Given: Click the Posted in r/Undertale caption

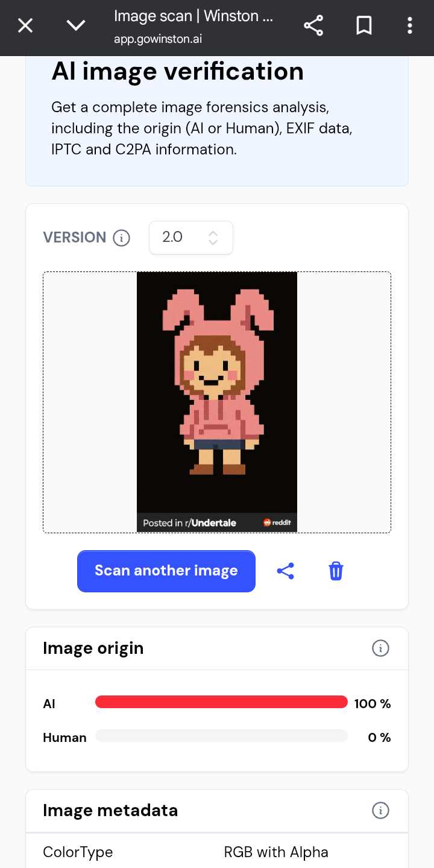Looking at the screenshot, I should coord(189,522).
